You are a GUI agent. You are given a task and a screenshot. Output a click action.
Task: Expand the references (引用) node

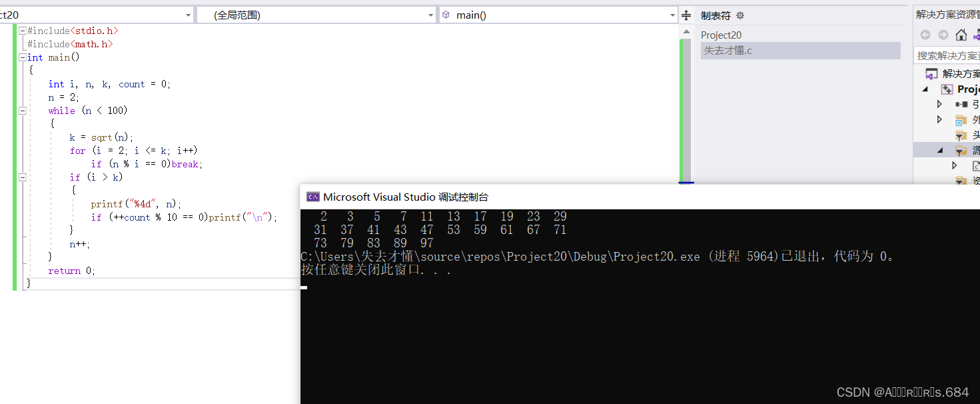tap(939, 104)
